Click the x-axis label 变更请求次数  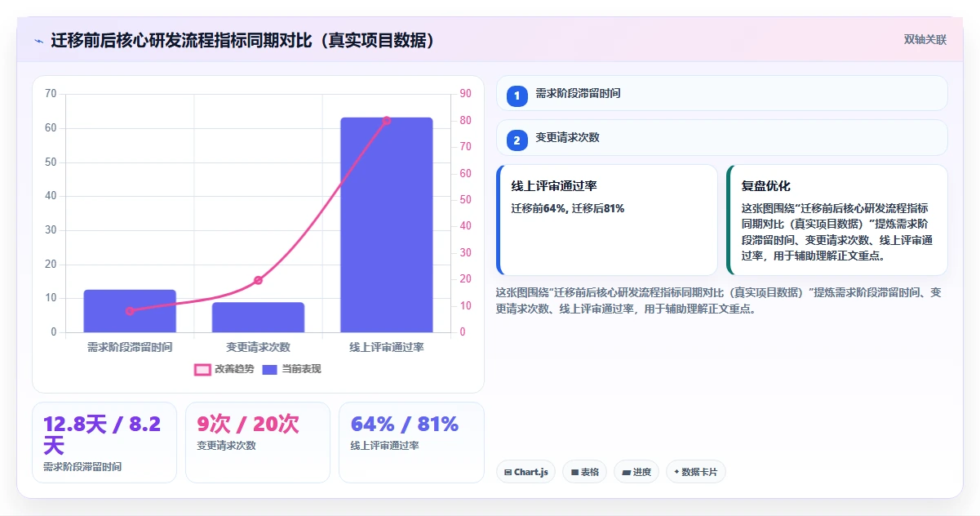click(258, 347)
